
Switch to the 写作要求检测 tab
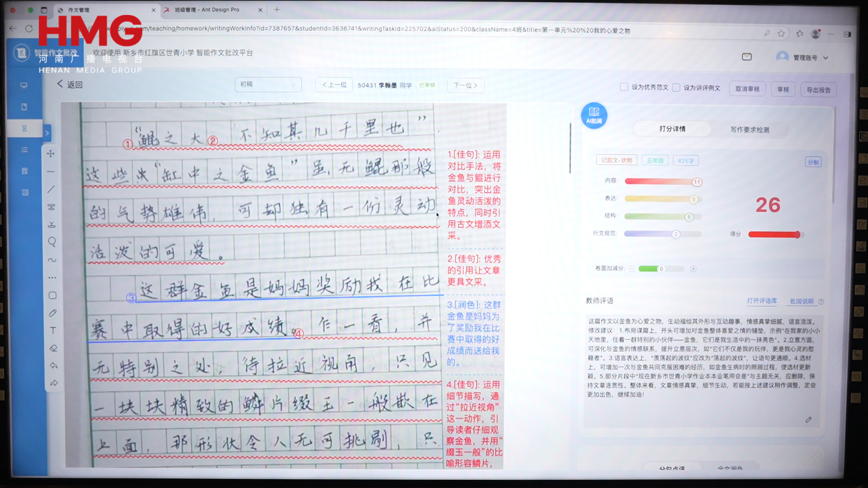pyautogui.click(x=749, y=130)
